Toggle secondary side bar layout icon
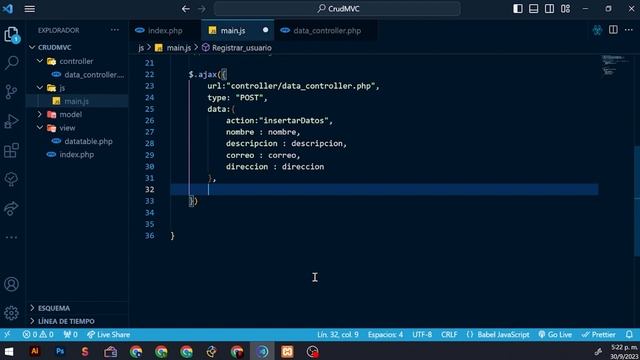This screenshot has width=640, height=360. [x=549, y=9]
